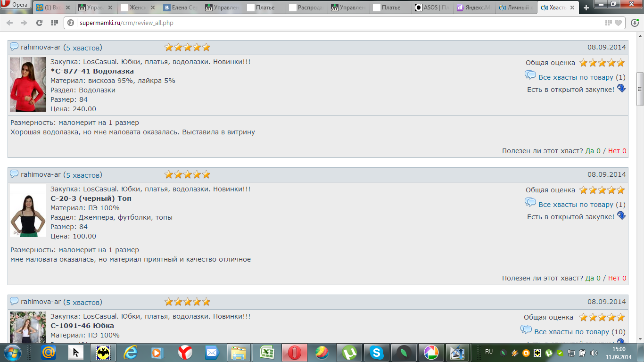Click the RU language indicator in tray

(x=489, y=352)
